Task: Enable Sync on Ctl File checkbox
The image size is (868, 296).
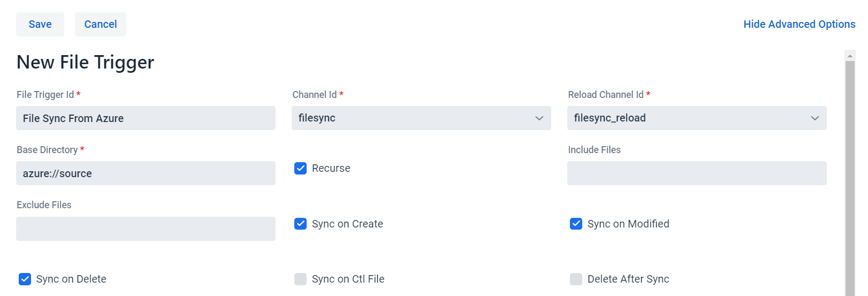Action: click(x=301, y=279)
